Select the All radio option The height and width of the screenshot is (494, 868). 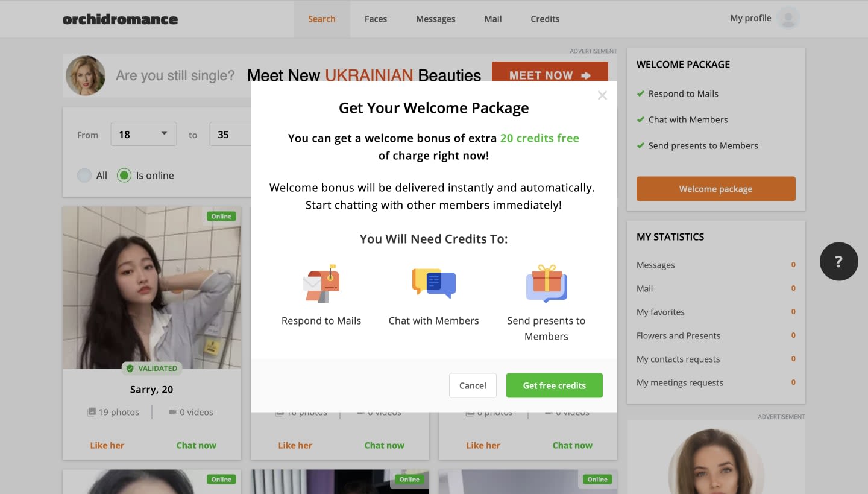(84, 176)
